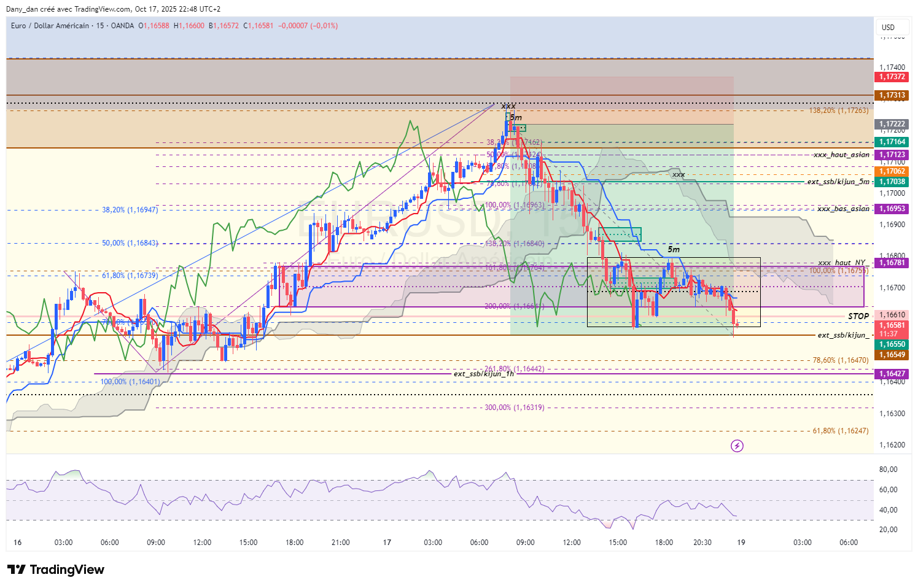Click the STOP line label
Image resolution: width=918 pixels, height=588 pixels.
coord(858,316)
